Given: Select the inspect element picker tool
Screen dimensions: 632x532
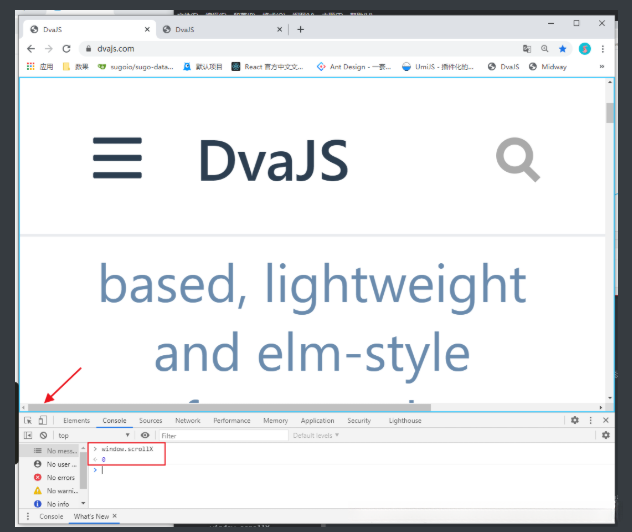Looking at the screenshot, I should (28, 420).
